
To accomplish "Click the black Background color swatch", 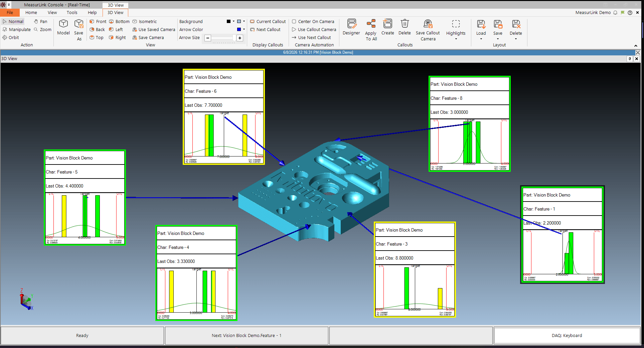I will (228, 21).
